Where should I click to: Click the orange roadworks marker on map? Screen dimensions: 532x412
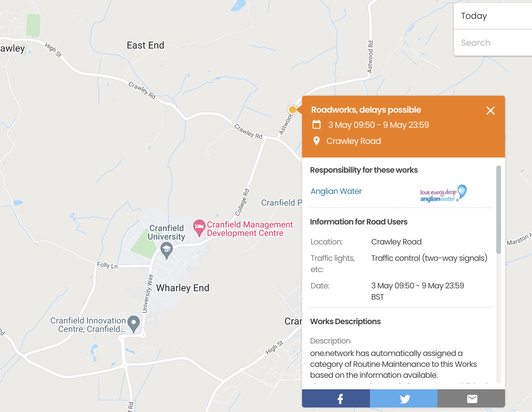292,109
